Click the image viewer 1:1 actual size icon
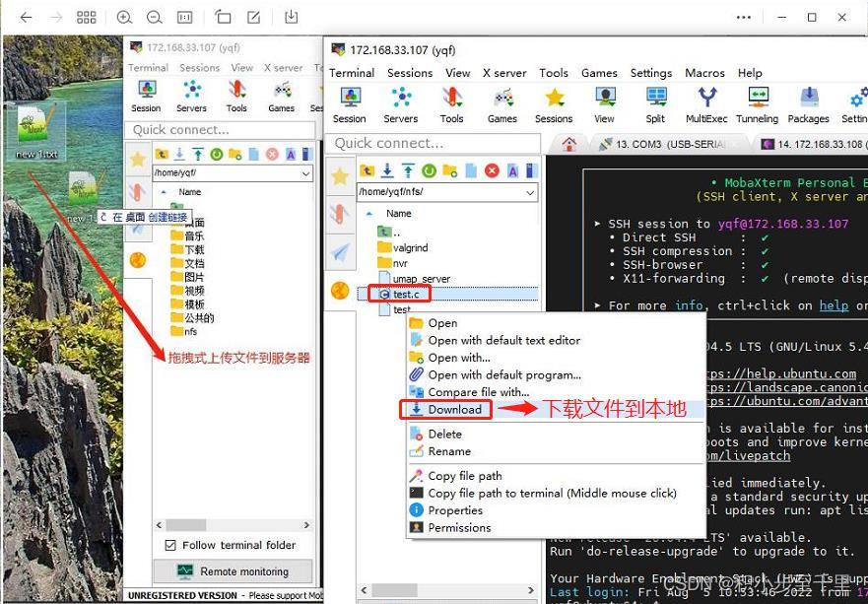The image size is (868, 604). [184, 17]
